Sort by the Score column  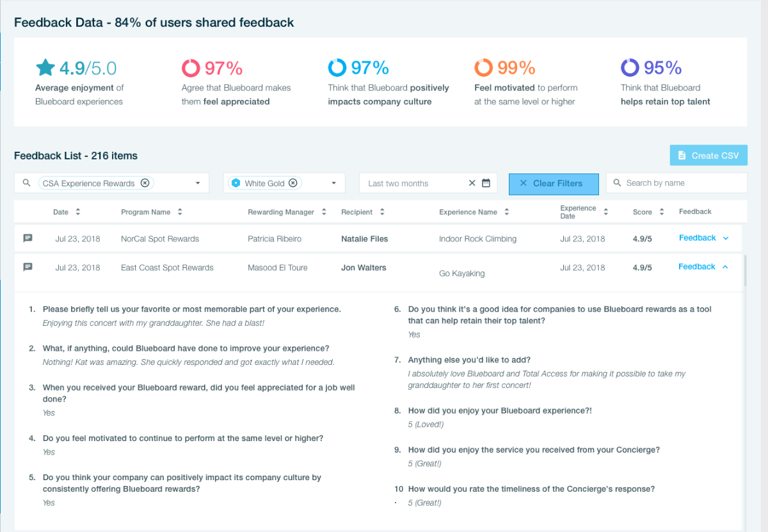tap(662, 212)
